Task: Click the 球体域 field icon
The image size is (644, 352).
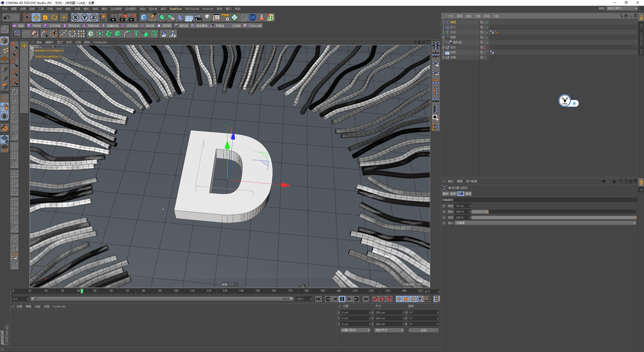Action: [29, 25]
